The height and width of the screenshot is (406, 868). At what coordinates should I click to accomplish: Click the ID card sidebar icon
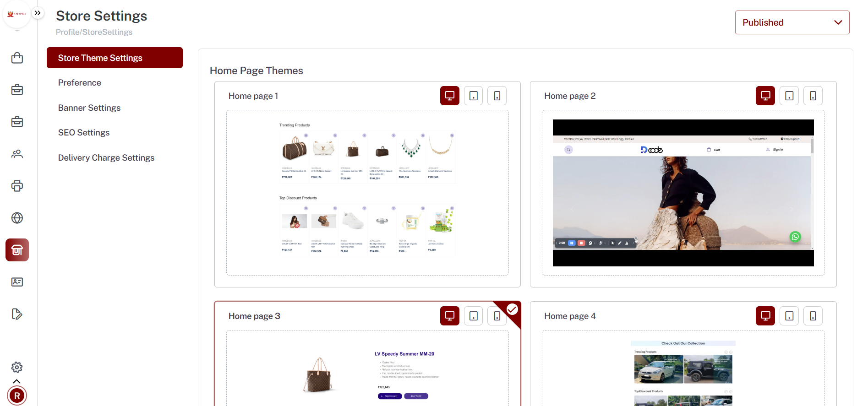(17, 282)
